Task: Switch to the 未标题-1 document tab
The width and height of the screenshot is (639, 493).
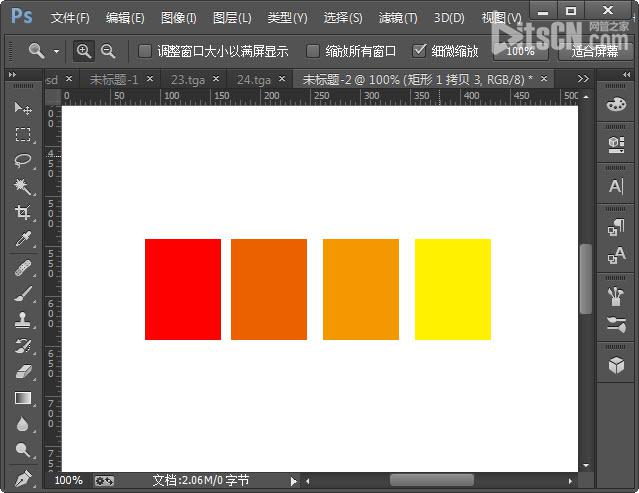Action: (114, 79)
